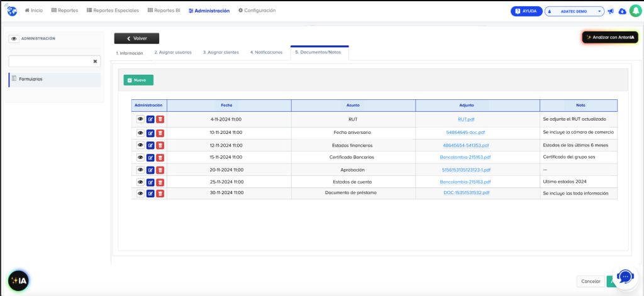This screenshot has width=644, height=296.
Task: Switch to the 3. Asignar clientes tab
Action: (221, 53)
